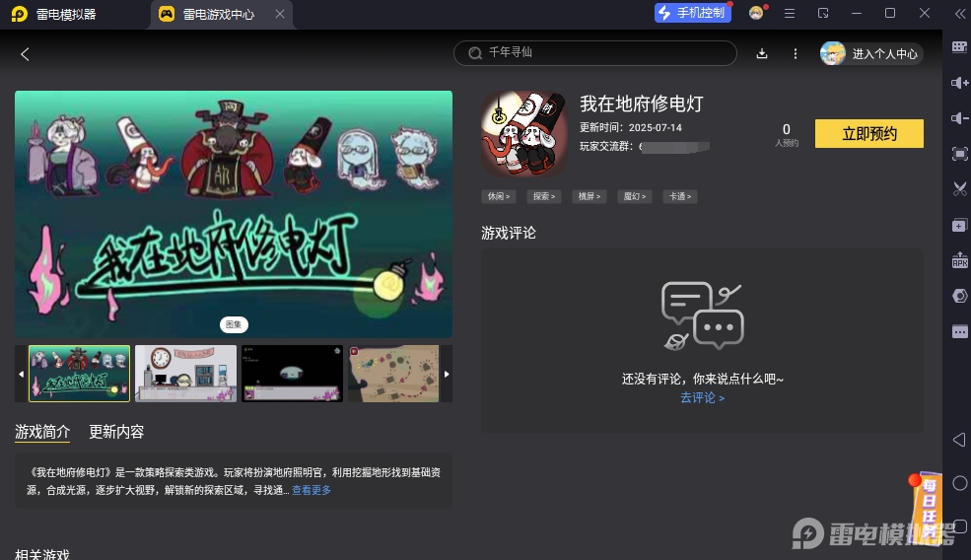Open the 休闲 category tag
This screenshot has width=971, height=560.
tap(499, 196)
